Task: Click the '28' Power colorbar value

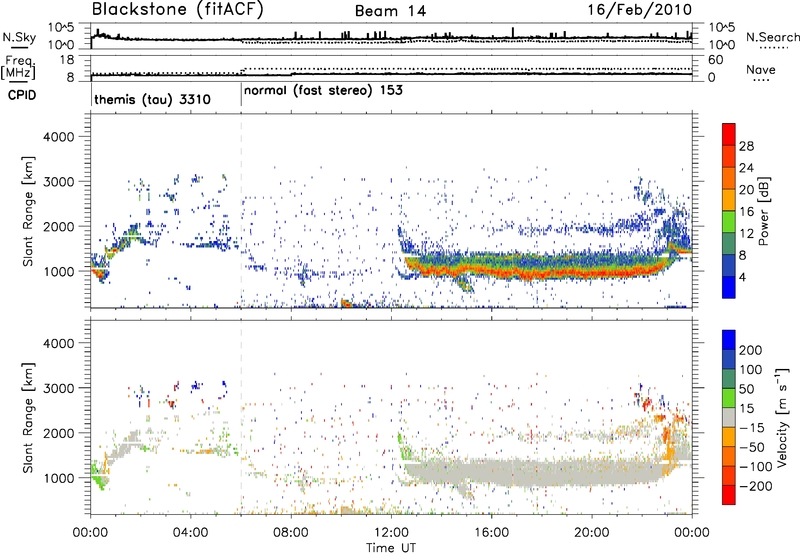Action: pos(746,146)
